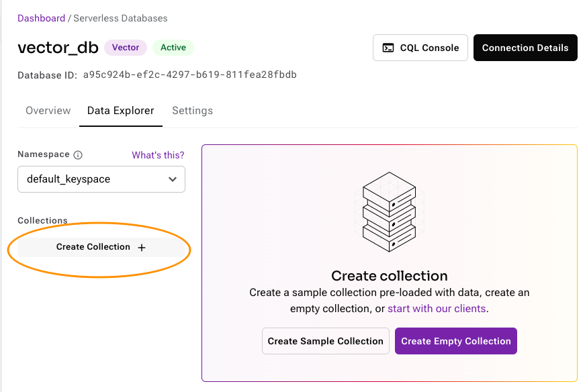Image resolution: width=585 pixels, height=392 pixels.
Task: Go back to Dashboard via breadcrumb
Action: coord(41,18)
